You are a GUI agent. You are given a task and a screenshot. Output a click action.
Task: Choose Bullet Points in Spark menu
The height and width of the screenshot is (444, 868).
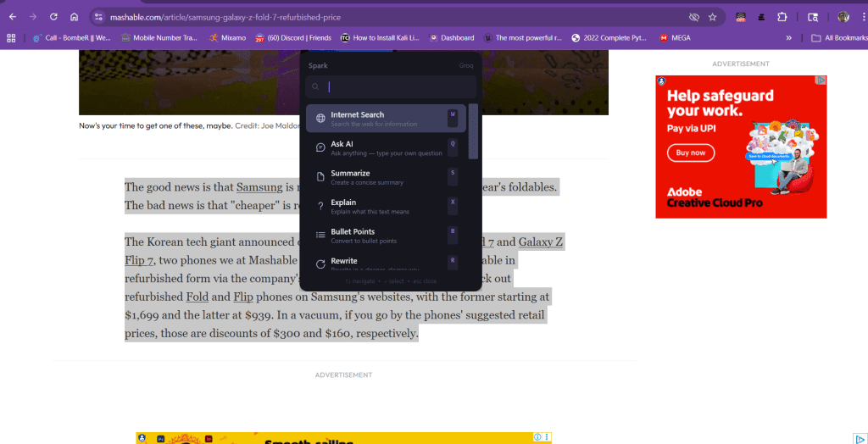pos(386,236)
